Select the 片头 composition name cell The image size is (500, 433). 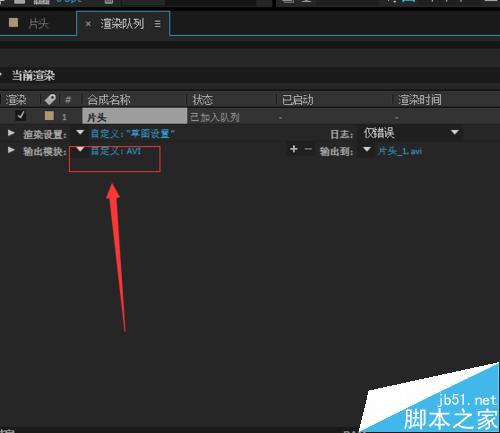pos(135,116)
